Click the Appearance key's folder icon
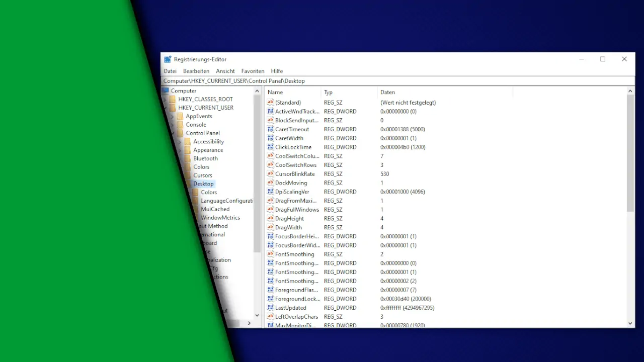 pyautogui.click(x=188, y=150)
